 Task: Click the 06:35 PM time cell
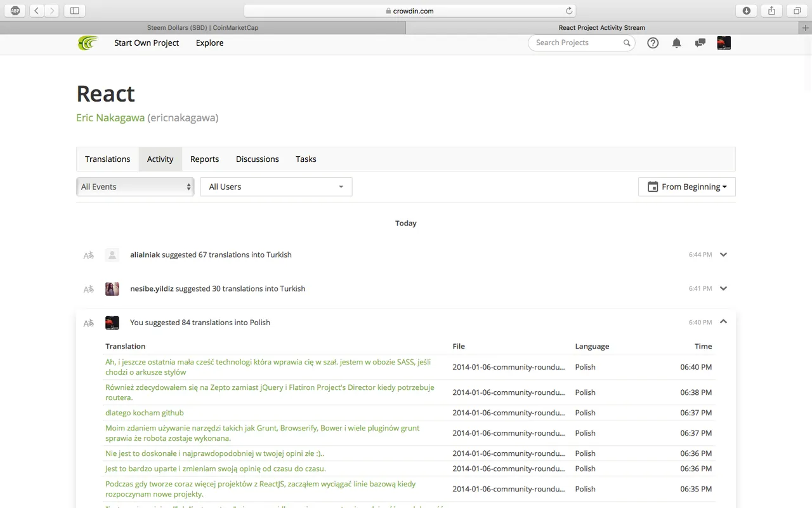pos(696,489)
